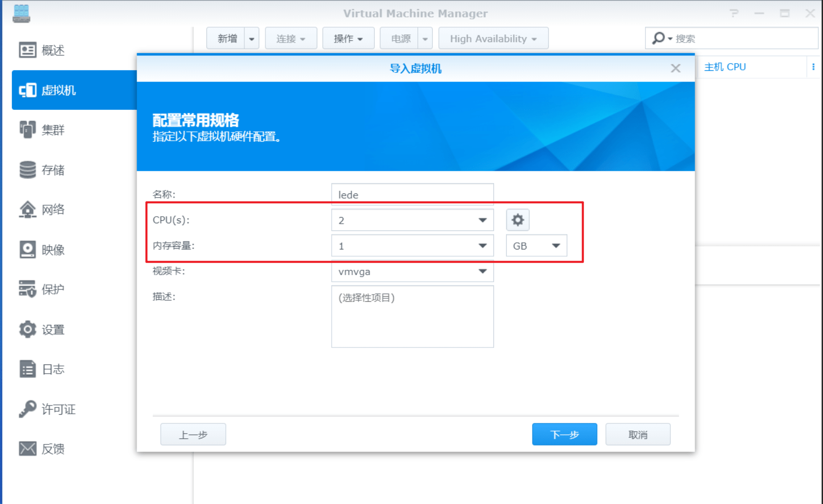
Task: Select the 虚拟机 virtual machine sidebar icon
Action: [x=28, y=90]
